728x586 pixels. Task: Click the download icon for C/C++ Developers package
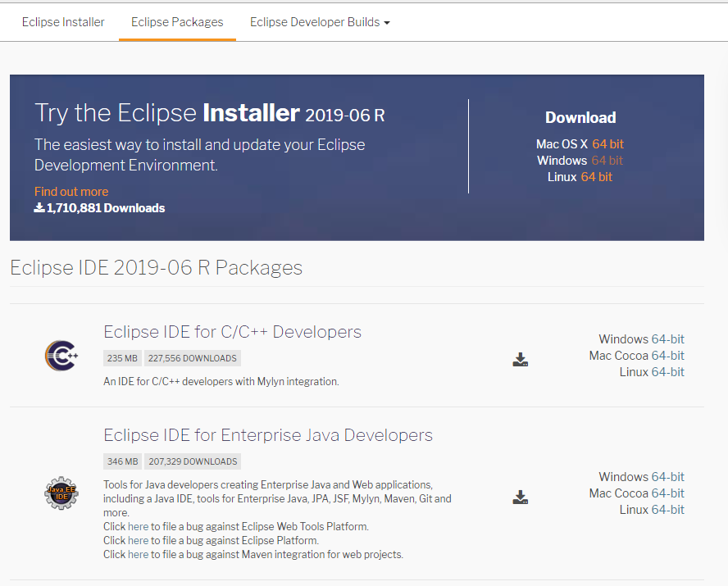[x=521, y=360]
